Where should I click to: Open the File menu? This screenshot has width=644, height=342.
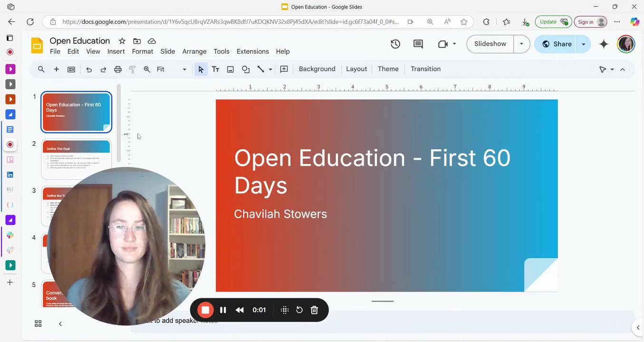[x=55, y=51]
